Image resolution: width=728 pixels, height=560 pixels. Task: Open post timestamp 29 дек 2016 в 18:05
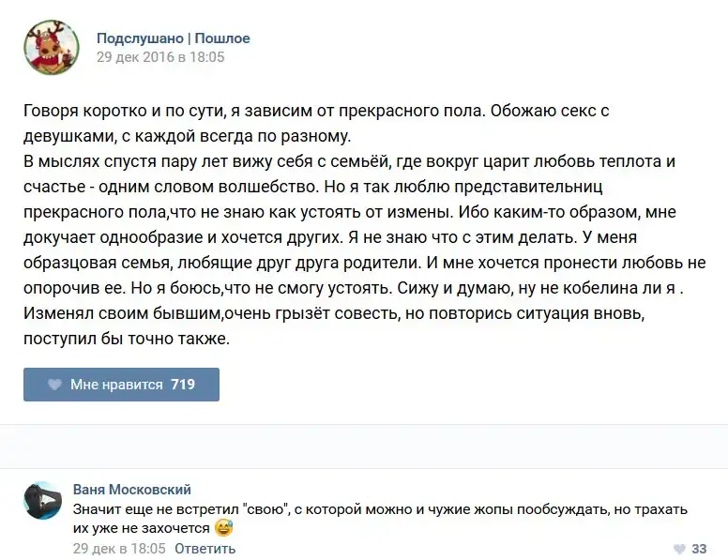click(x=160, y=56)
